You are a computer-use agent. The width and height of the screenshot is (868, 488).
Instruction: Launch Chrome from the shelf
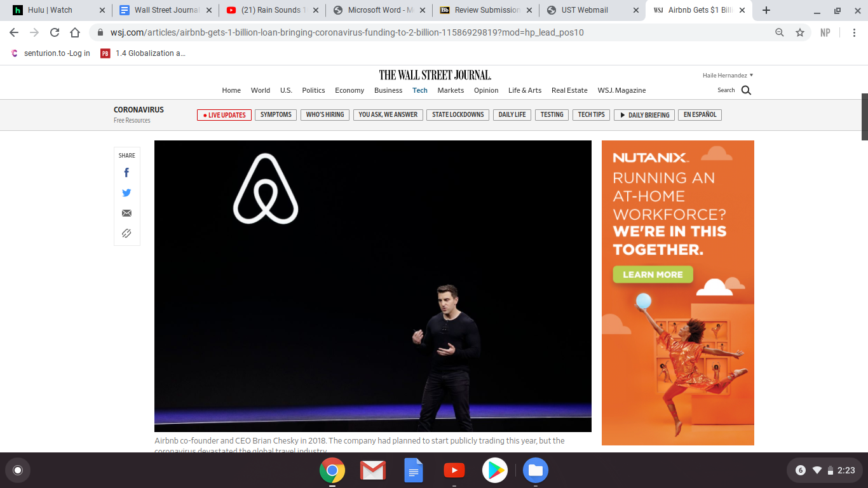pyautogui.click(x=332, y=471)
